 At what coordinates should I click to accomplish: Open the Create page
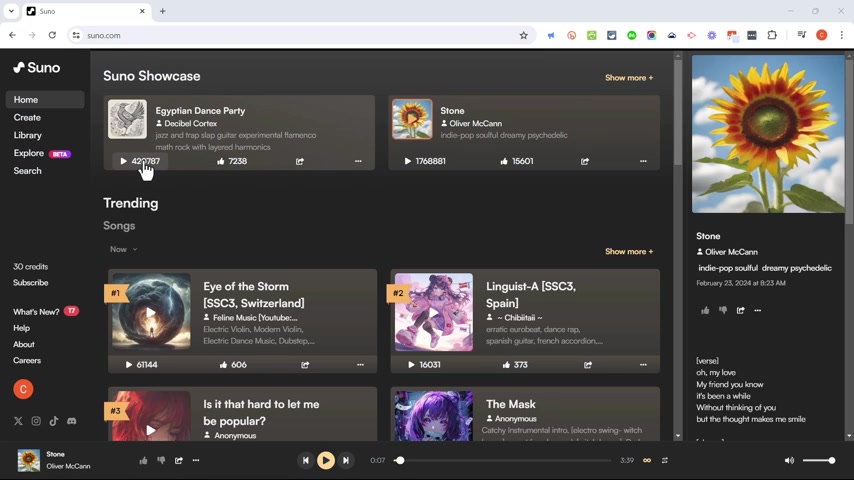(27, 118)
